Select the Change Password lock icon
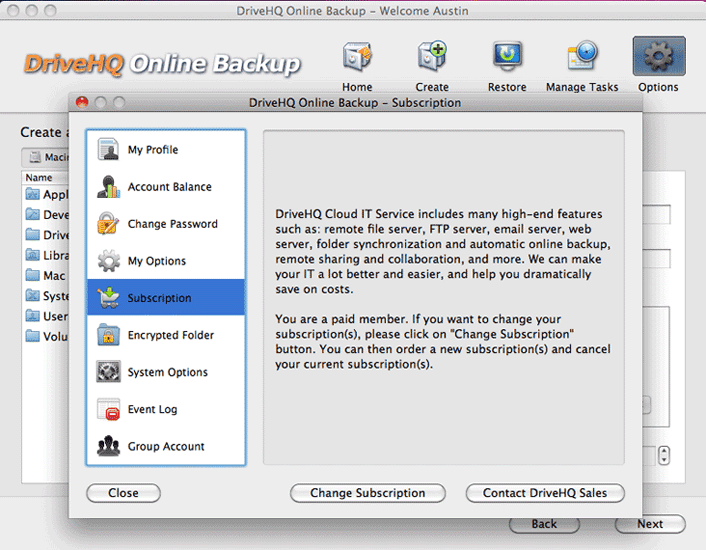This screenshot has height=550, width=706. pyautogui.click(x=109, y=224)
